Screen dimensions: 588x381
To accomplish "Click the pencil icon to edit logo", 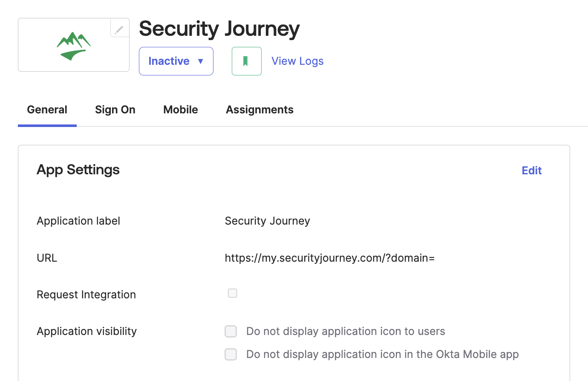I will 119,29.
